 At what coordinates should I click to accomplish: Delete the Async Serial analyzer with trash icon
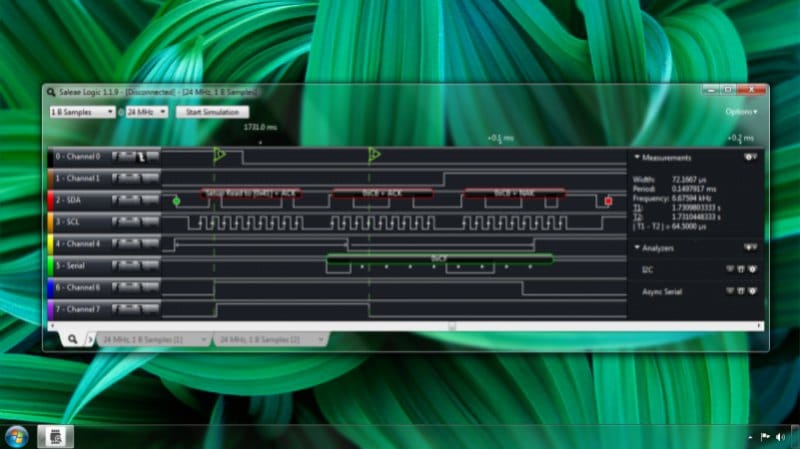741,291
